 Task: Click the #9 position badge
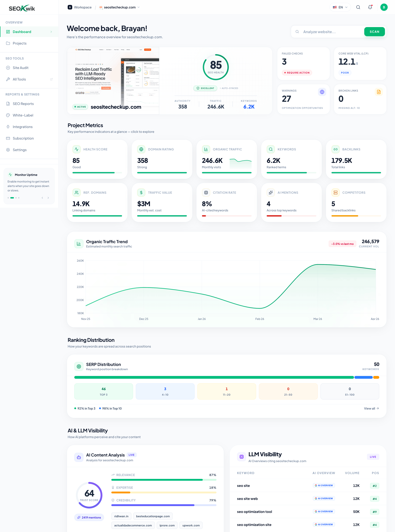[x=374, y=512]
